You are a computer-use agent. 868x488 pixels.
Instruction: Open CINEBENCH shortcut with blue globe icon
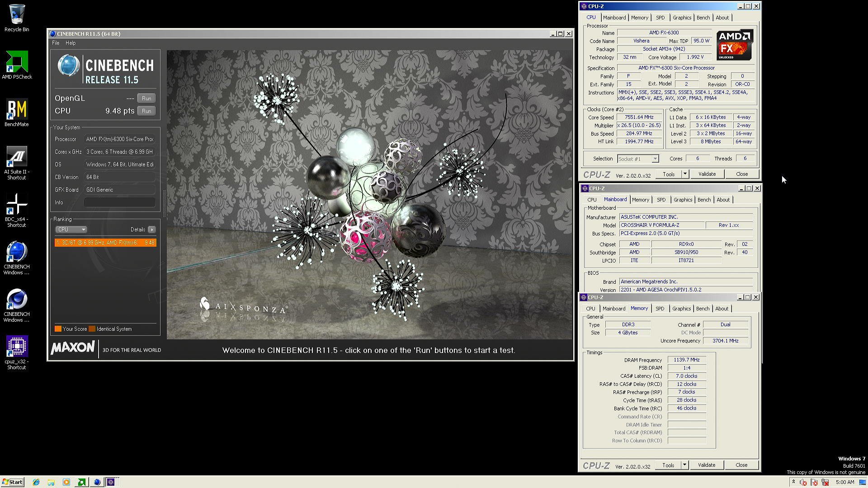pos(17,258)
